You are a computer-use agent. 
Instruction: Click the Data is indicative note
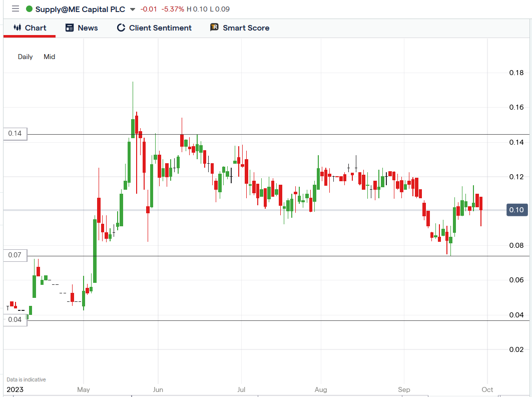point(26,379)
